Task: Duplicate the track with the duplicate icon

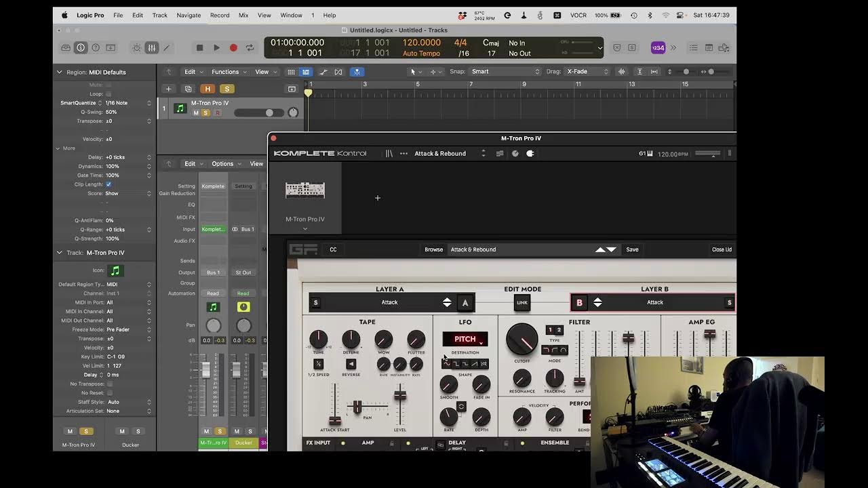Action: [189, 89]
